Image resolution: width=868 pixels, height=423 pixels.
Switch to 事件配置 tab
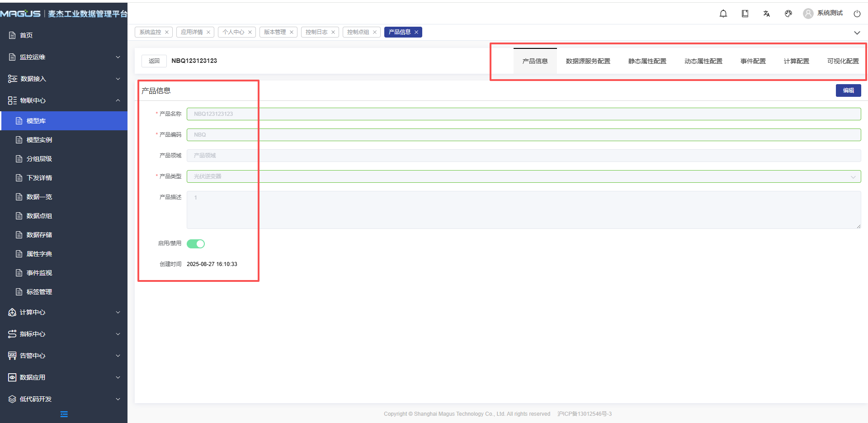[753, 61]
